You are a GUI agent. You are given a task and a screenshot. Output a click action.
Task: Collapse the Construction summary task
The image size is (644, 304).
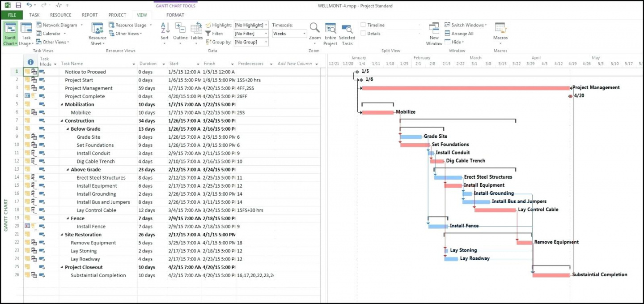(62, 121)
